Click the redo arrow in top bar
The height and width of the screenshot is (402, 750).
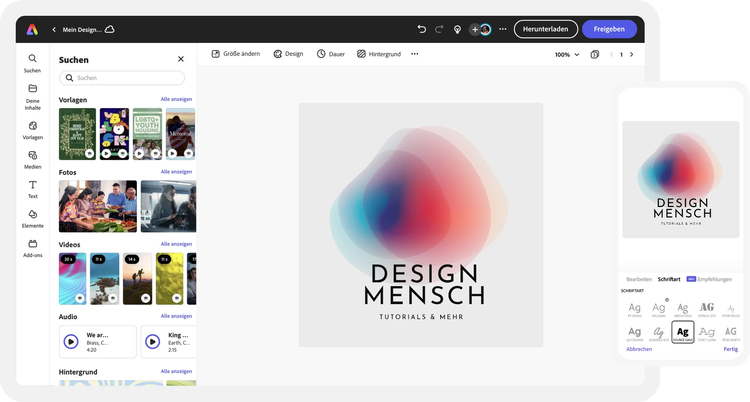[439, 29]
